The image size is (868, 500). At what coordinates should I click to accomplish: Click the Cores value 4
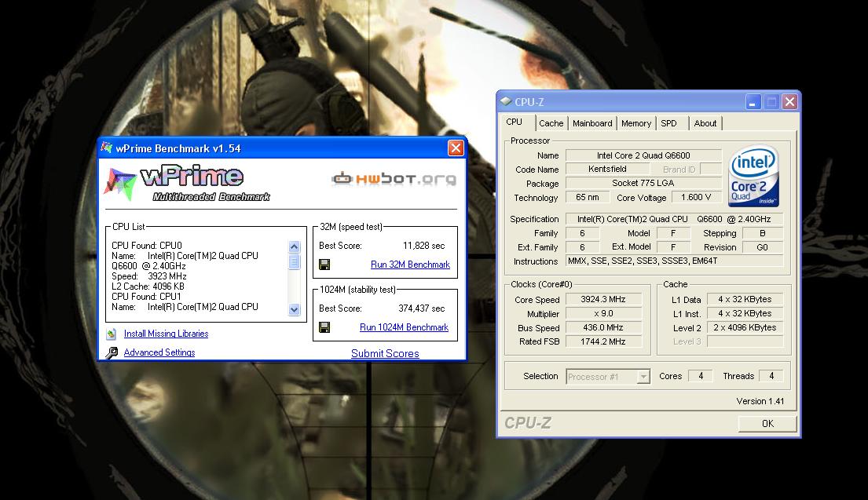click(700, 376)
